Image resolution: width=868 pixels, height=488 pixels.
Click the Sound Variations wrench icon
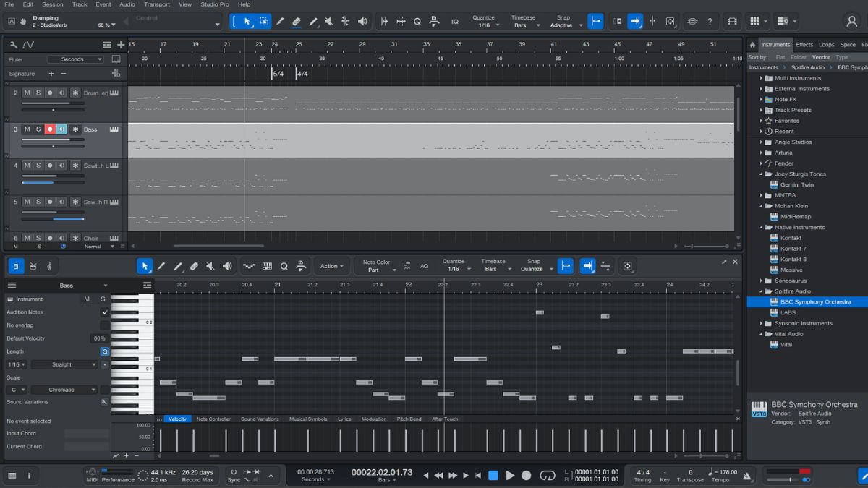(103, 401)
